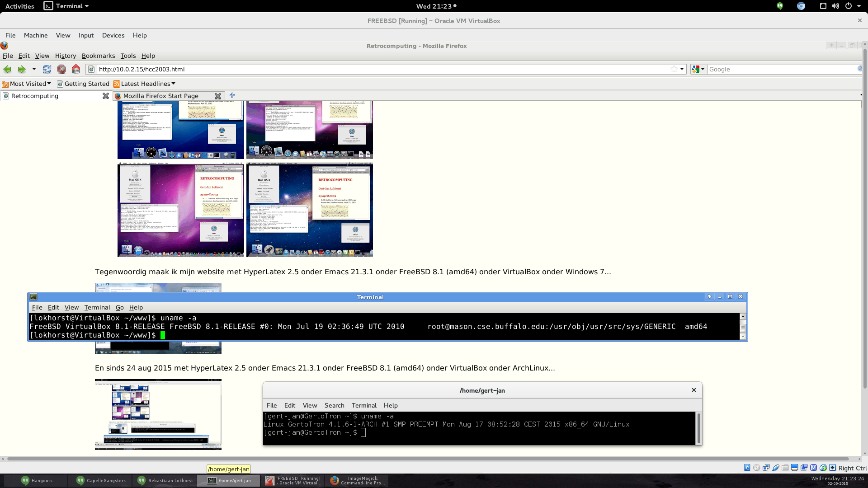Click the Hangouts tray icon in top bar

[780, 6]
